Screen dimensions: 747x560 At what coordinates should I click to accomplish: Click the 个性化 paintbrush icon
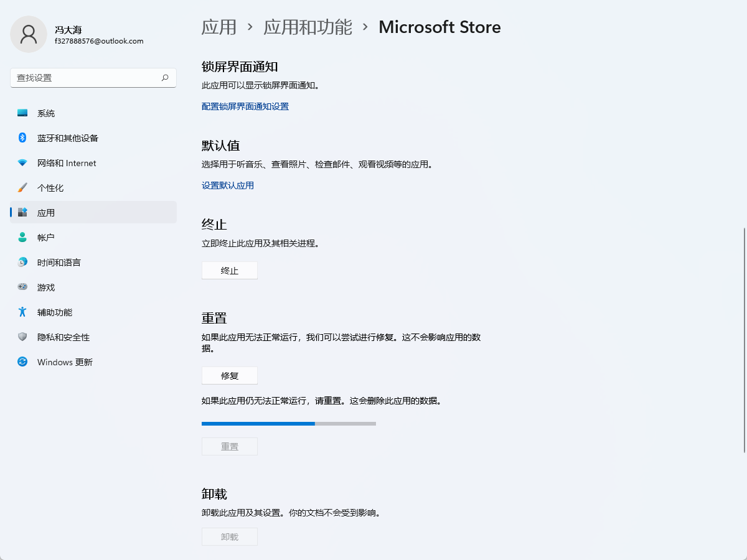click(x=22, y=188)
